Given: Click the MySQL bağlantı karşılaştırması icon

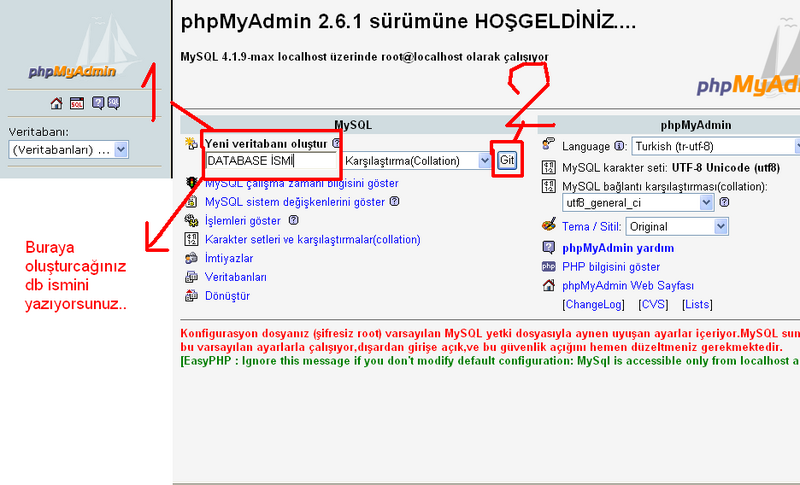Looking at the screenshot, I should (x=548, y=186).
